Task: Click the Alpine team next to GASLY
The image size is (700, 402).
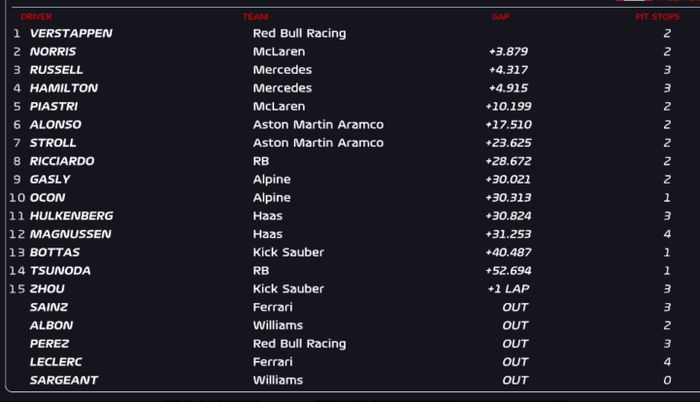Action: (x=271, y=179)
